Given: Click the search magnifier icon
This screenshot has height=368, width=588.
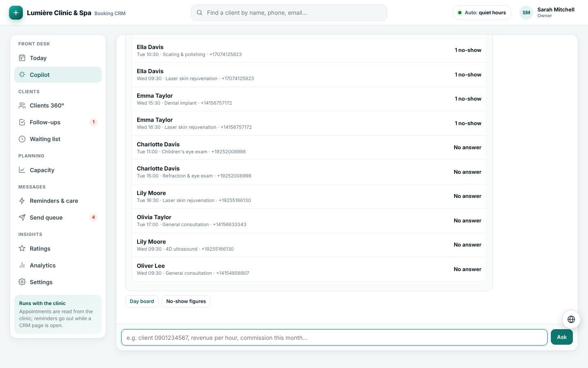Looking at the screenshot, I should pyautogui.click(x=200, y=13).
